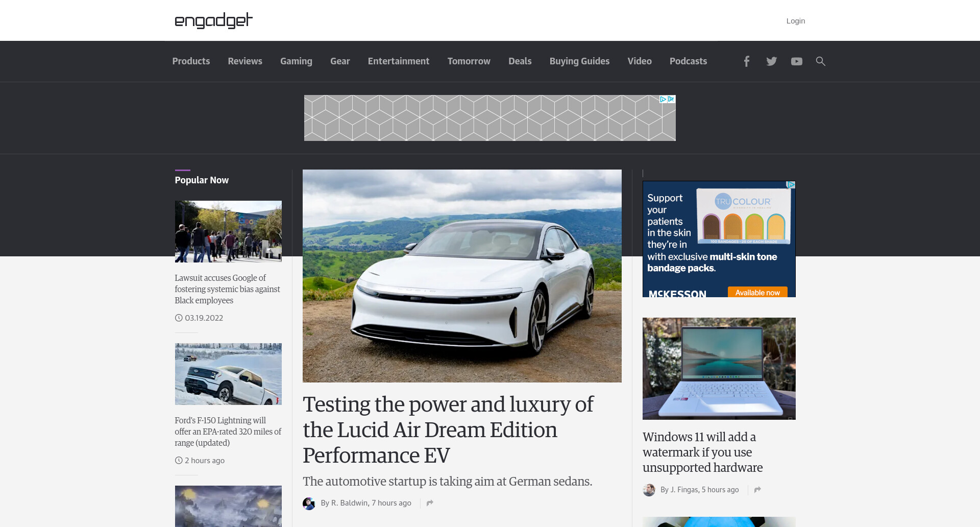Click the Engadget logo
The height and width of the screenshot is (527, 980).
click(213, 20)
